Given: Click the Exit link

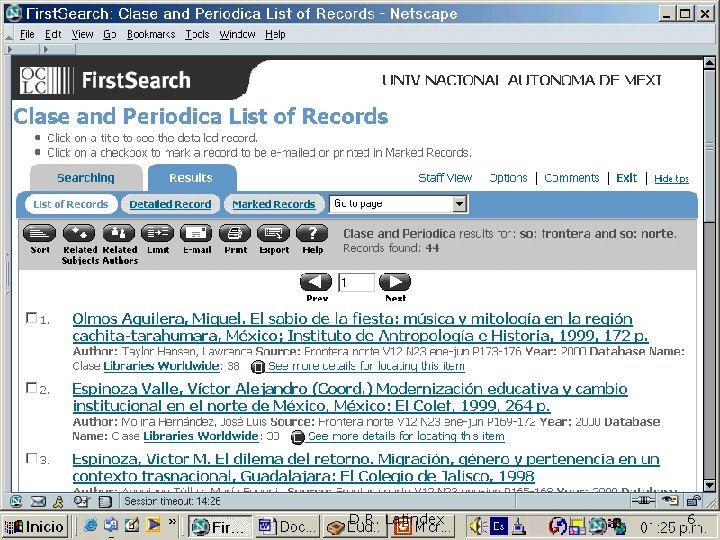Looking at the screenshot, I should point(626,178).
